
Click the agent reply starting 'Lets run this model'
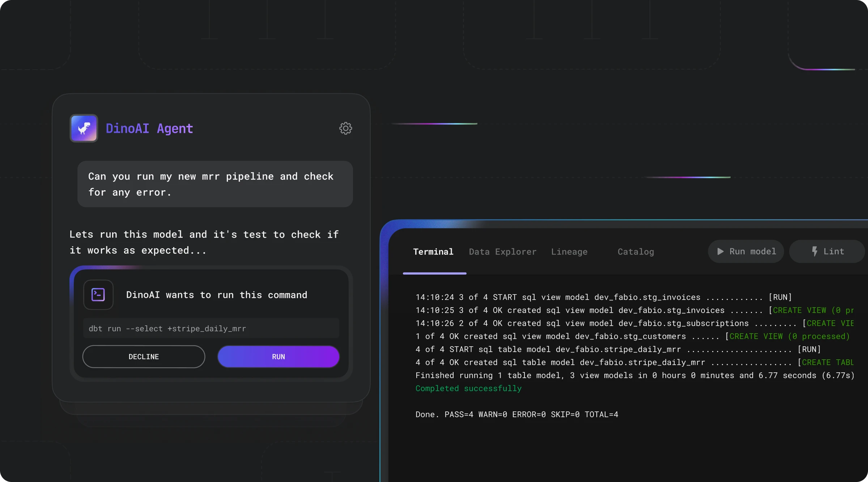coord(204,242)
